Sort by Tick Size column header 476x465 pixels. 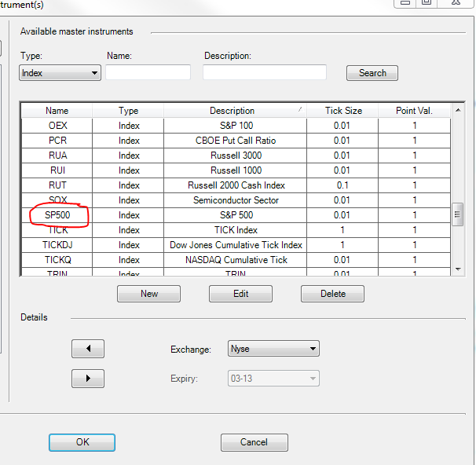point(342,111)
